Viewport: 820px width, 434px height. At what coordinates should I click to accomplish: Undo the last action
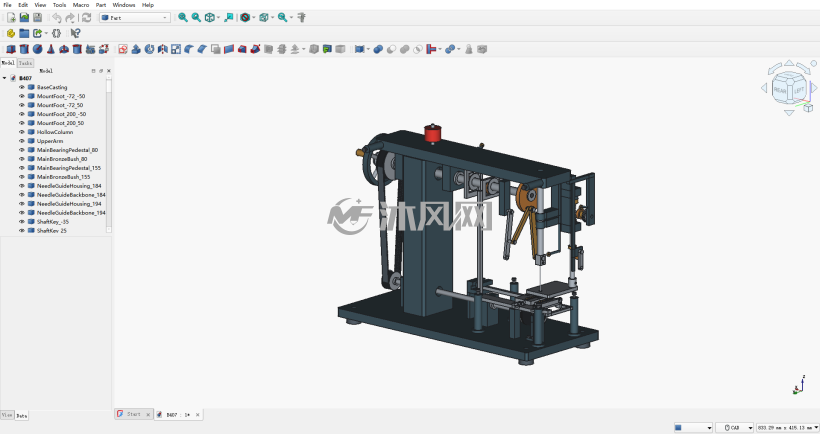click(x=56, y=17)
